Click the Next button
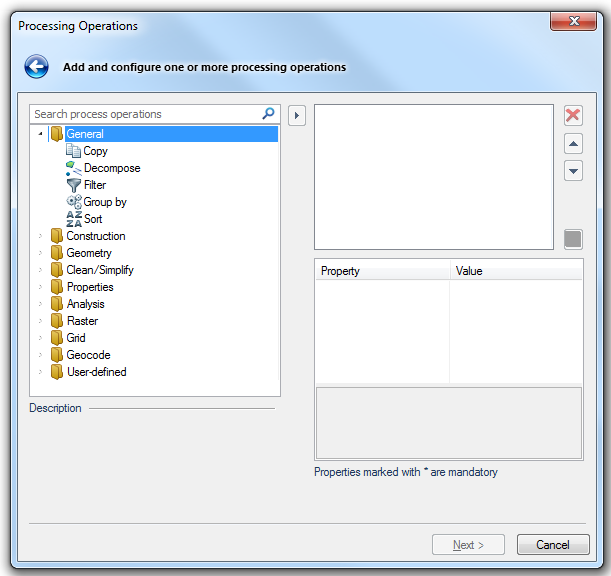This screenshot has width=611, height=576. coord(468,544)
